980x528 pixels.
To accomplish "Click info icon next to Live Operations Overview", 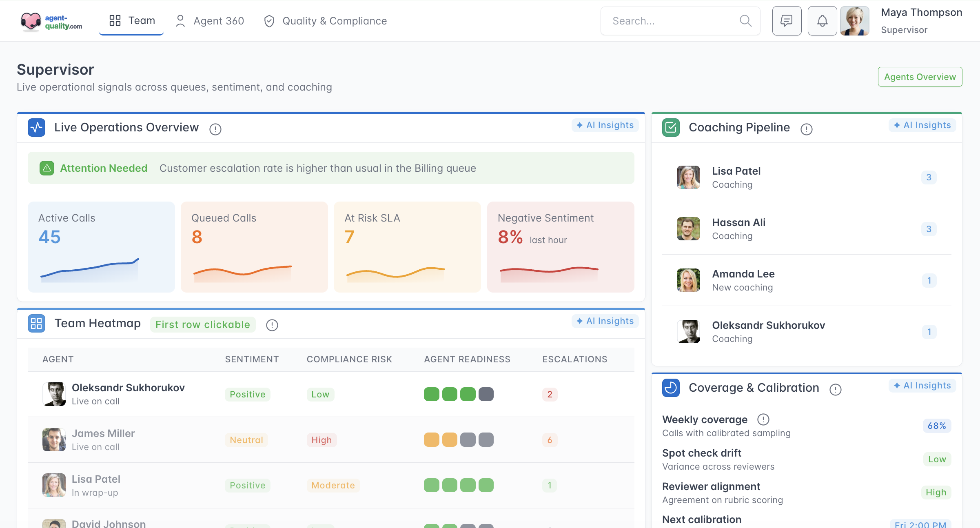I will (215, 129).
